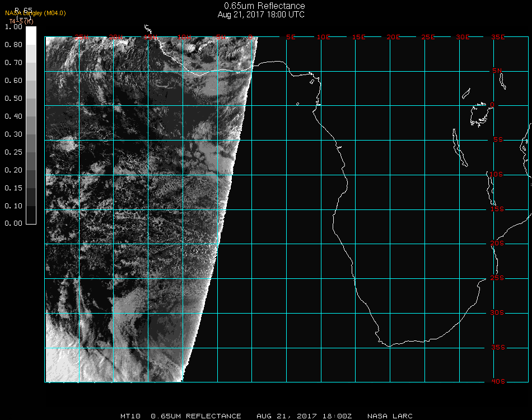Image resolution: width=532 pixels, height=420 pixels.
Task: Select the 10W longitude label
Action: tap(183, 37)
